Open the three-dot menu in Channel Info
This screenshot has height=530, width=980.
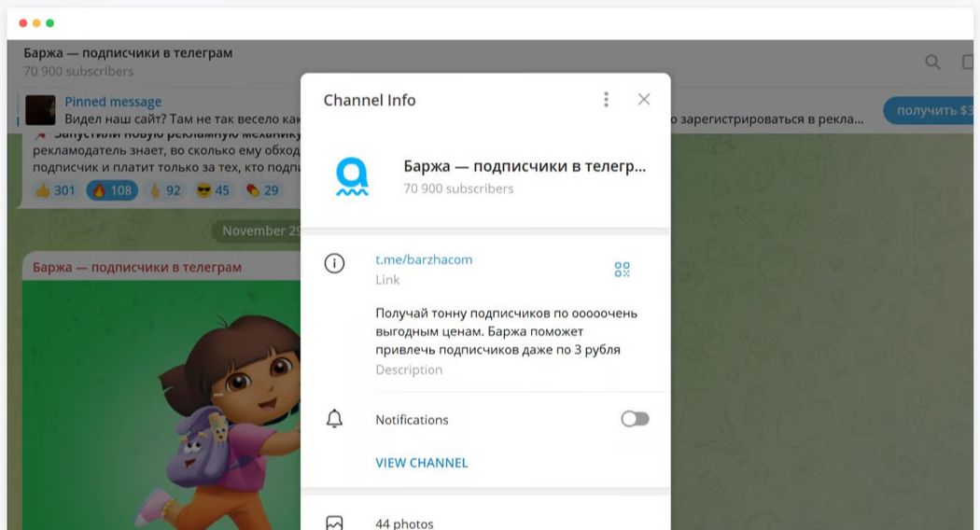tap(606, 99)
